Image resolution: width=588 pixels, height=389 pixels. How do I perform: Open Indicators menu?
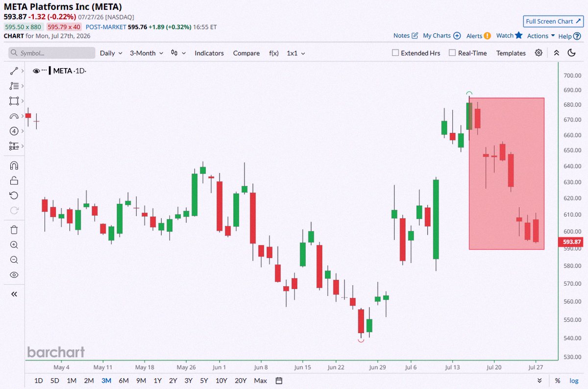209,53
